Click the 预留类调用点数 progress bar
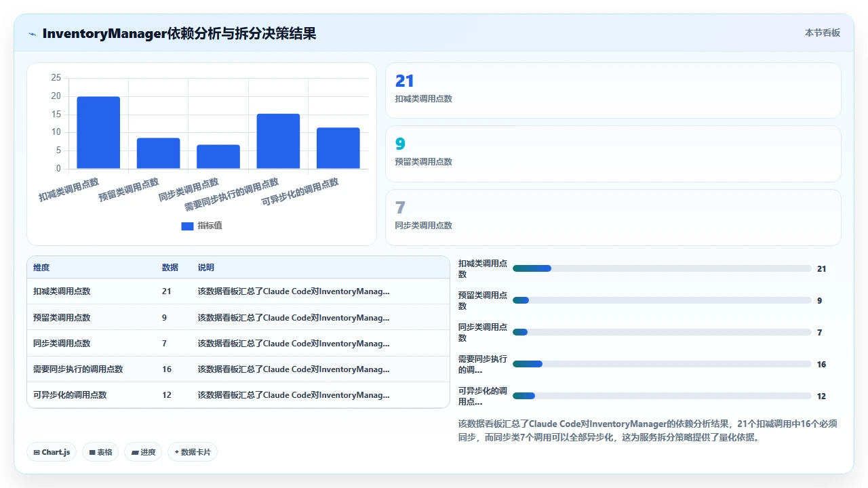Viewport: 868px width, 488px height. coord(662,300)
